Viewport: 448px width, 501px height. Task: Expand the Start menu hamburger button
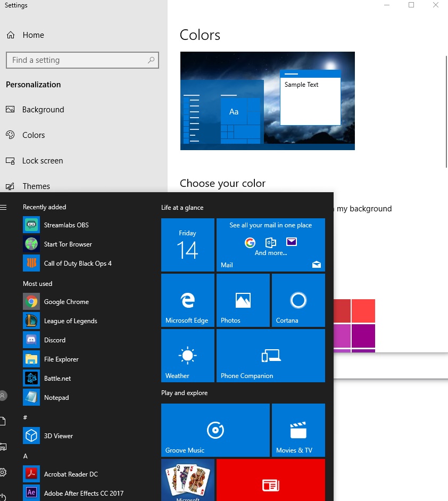(3, 207)
